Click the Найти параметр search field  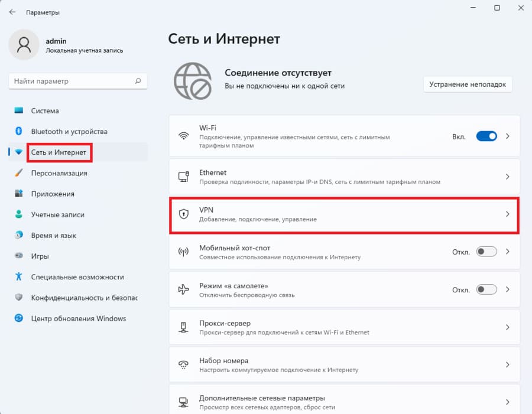point(77,81)
